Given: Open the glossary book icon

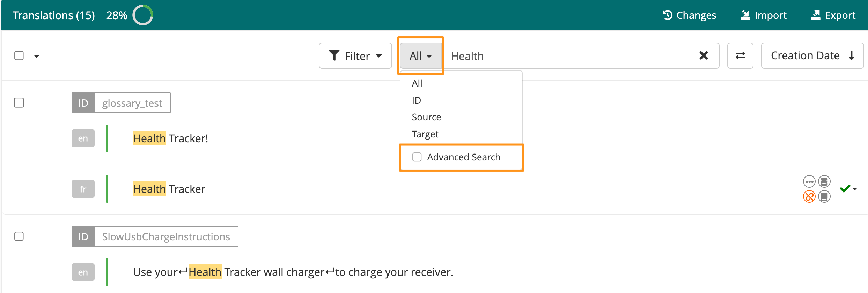Looking at the screenshot, I should [824, 197].
